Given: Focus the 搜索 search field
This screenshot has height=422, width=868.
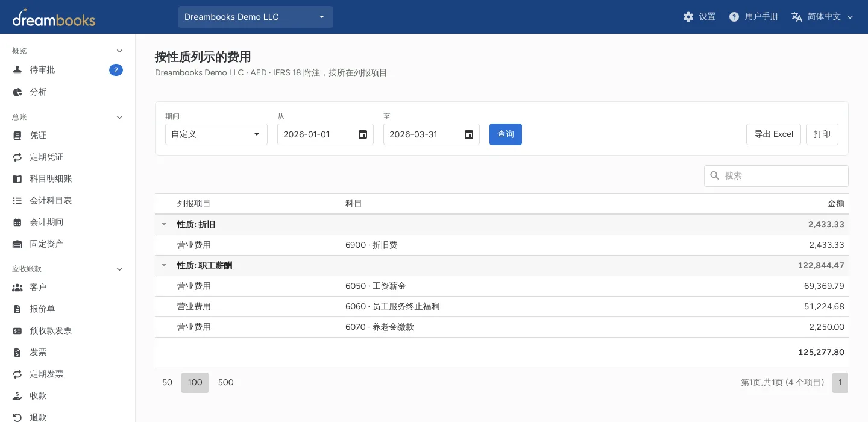Looking at the screenshot, I should coord(776,176).
